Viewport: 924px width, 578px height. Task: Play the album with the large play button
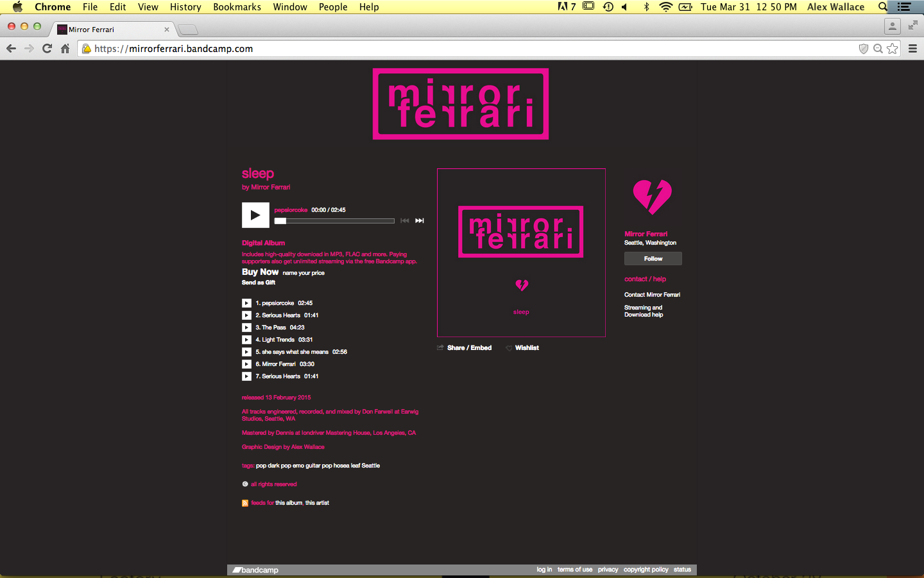(255, 215)
